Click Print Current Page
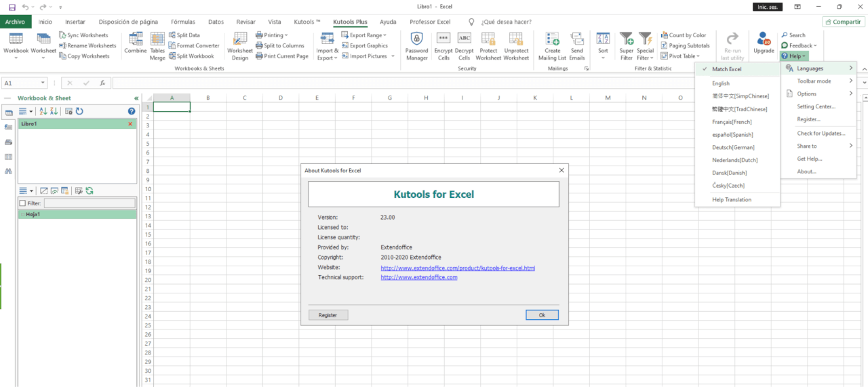Image resolution: width=868 pixels, height=387 pixels. [x=282, y=56]
